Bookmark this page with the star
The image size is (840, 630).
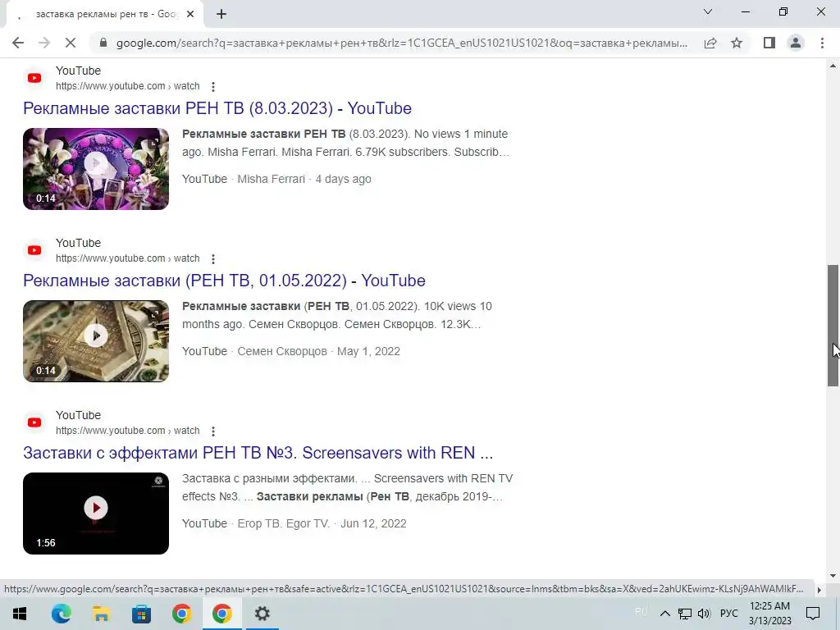(737, 43)
